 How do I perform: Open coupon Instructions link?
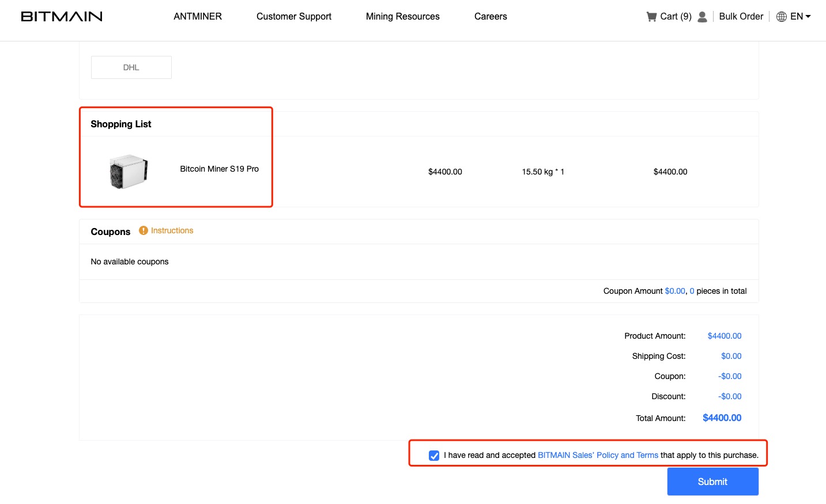[x=172, y=230]
